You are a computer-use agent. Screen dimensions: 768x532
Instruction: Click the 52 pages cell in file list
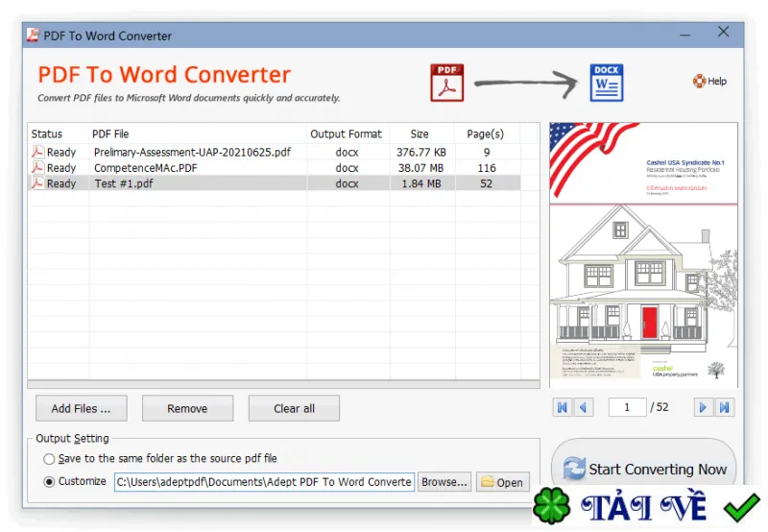pyautogui.click(x=487, y=183)
